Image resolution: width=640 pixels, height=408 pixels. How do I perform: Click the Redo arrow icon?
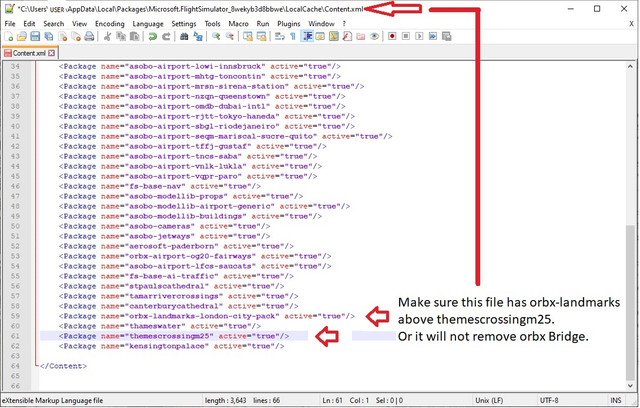point(166,37)
